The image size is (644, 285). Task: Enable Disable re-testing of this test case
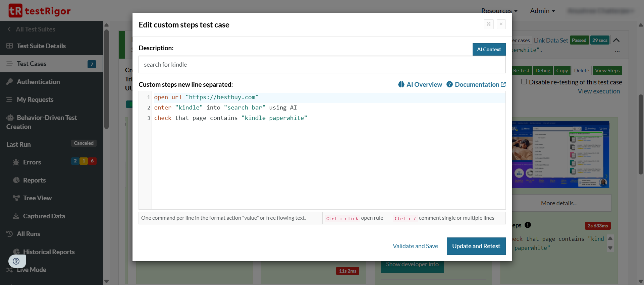tap(524, 82)
